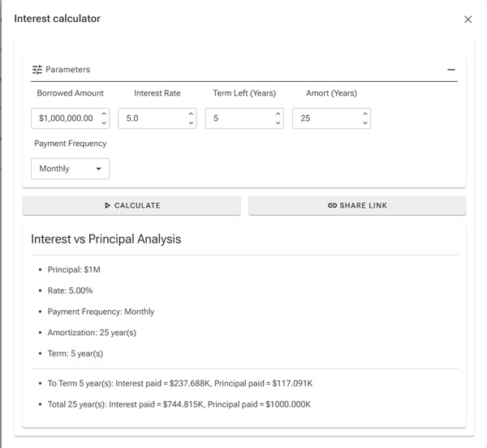487x448 pixels.
Task: Lower the Term Left years value
Action: (278, 123)
